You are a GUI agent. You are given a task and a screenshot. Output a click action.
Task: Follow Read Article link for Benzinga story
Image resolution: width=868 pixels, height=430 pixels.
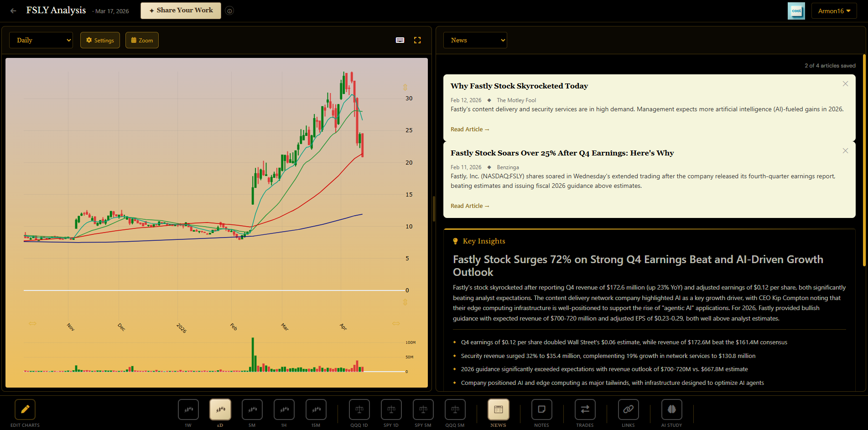470,206
